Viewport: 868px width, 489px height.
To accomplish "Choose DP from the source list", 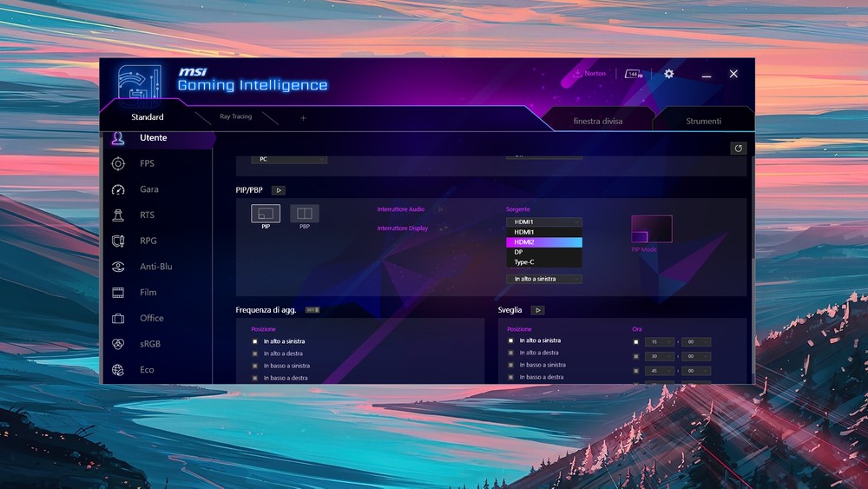I will click(x=543, y=252).
